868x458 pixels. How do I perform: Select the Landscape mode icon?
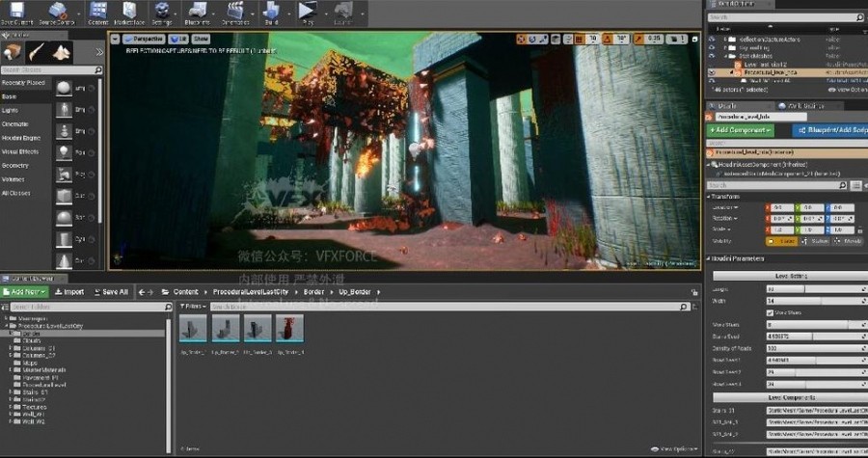click(62, 52)
